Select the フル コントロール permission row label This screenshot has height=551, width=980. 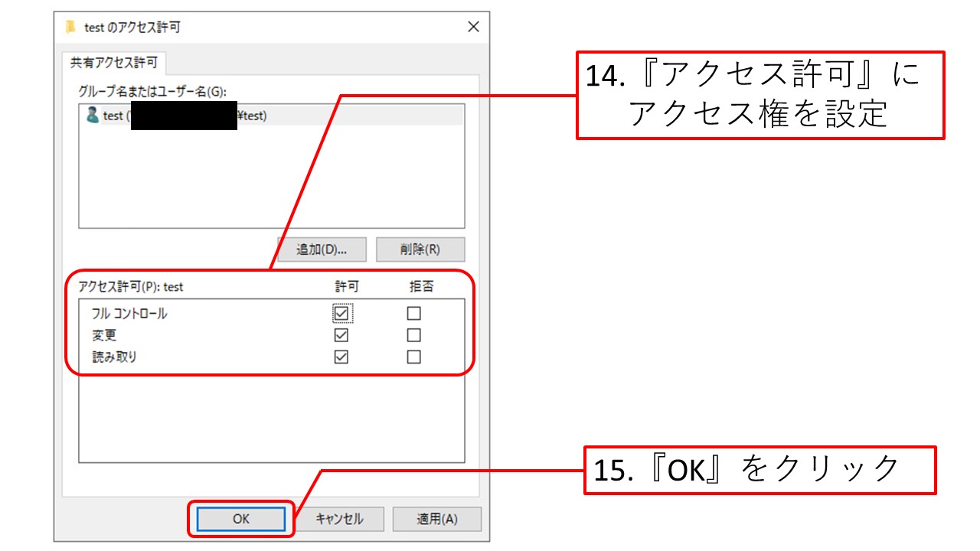tap(129, 314)
